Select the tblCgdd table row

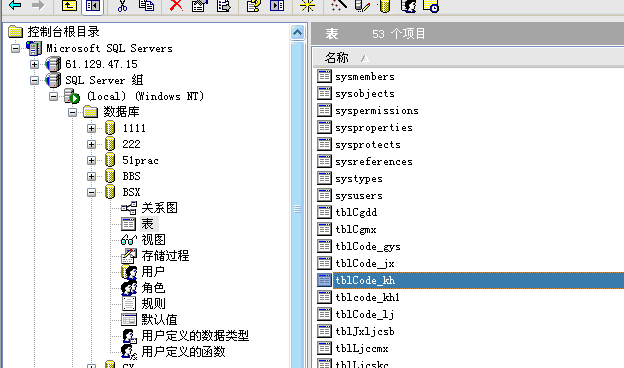(x=356, y=212)
